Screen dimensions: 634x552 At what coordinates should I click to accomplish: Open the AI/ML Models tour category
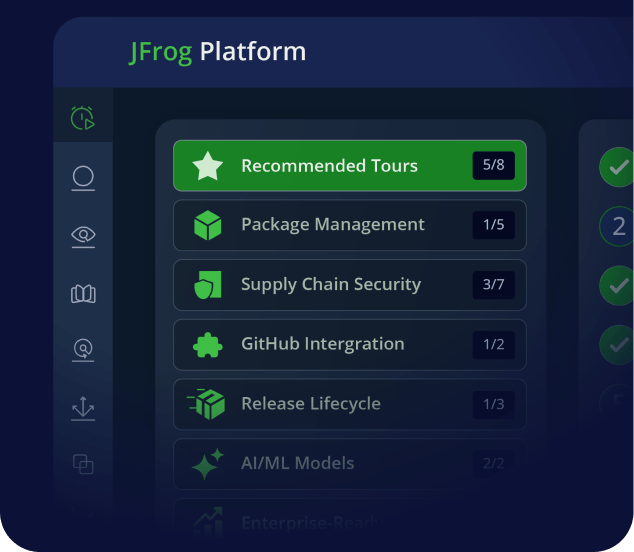pyautogui.click(x=349, y=464)
